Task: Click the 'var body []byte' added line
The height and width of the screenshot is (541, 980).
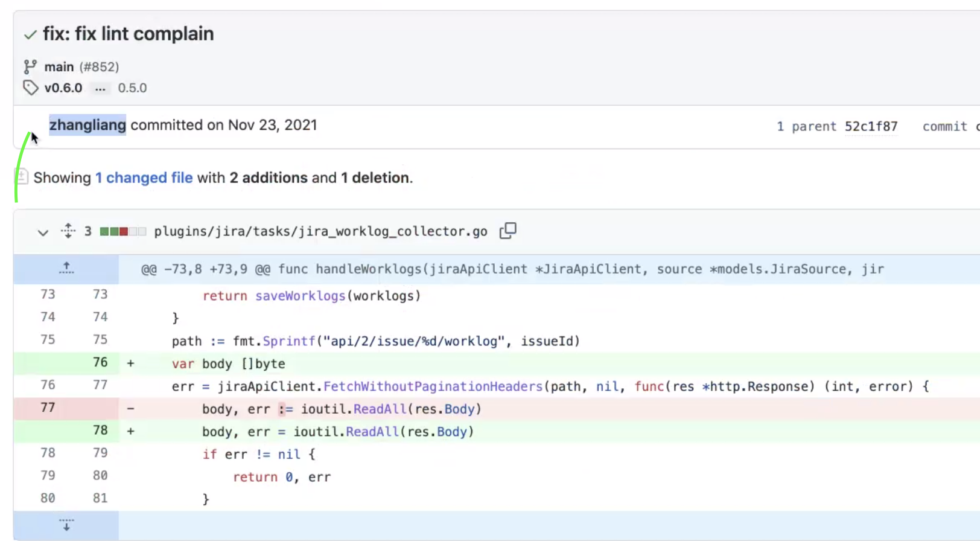Action: pos(228,364)
